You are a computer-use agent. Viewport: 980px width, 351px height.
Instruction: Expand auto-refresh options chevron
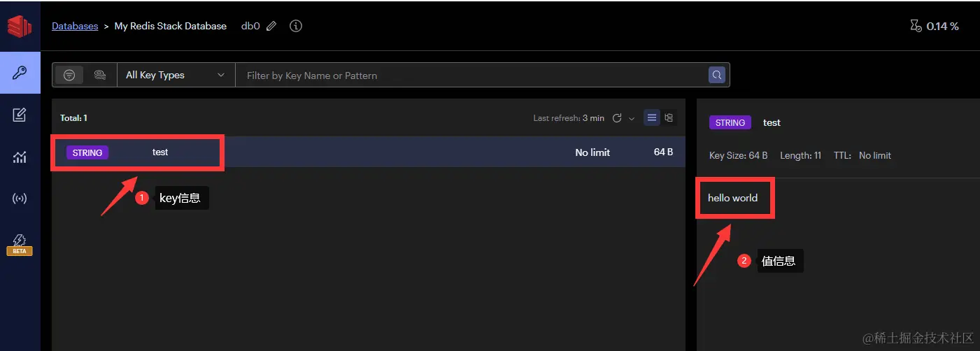point(632,118)
